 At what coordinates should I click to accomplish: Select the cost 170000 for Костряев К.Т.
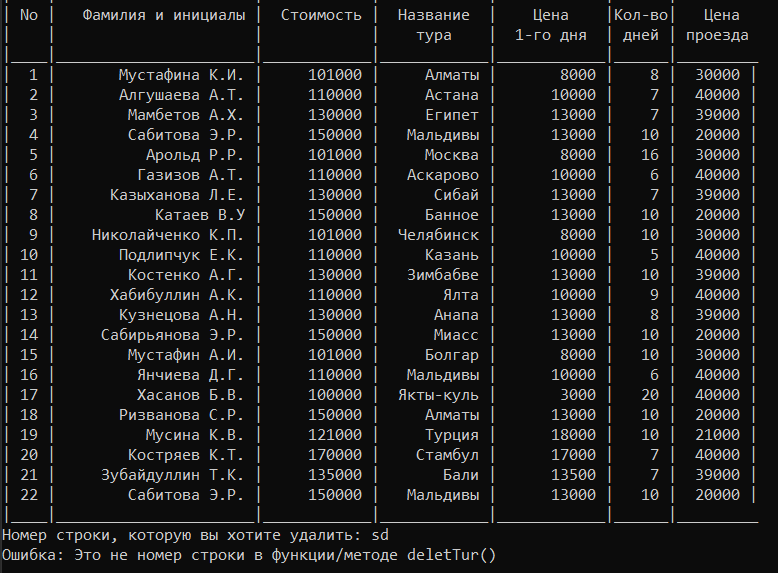coord(335,455)
